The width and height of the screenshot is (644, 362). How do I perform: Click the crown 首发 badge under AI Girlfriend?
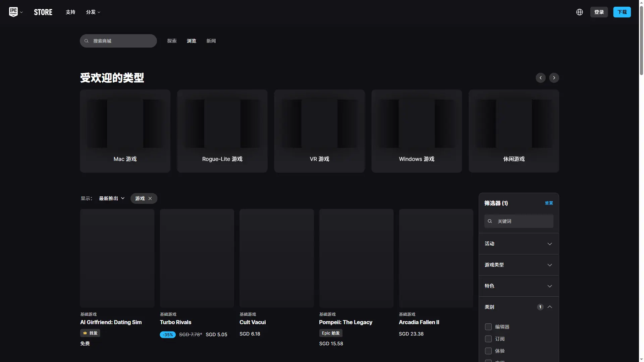pyautogui.click(x=90, y=333)
